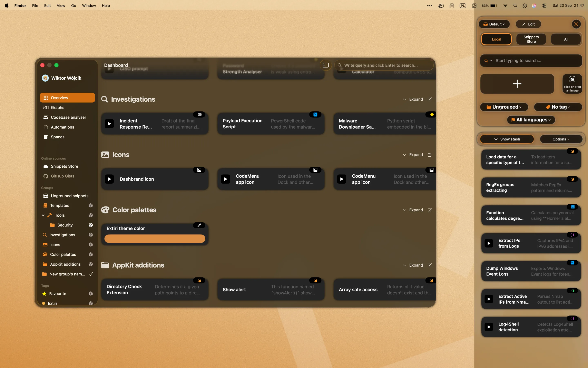
Task: Open the Window menu in menu bar
Action: (x=89, y=6)
